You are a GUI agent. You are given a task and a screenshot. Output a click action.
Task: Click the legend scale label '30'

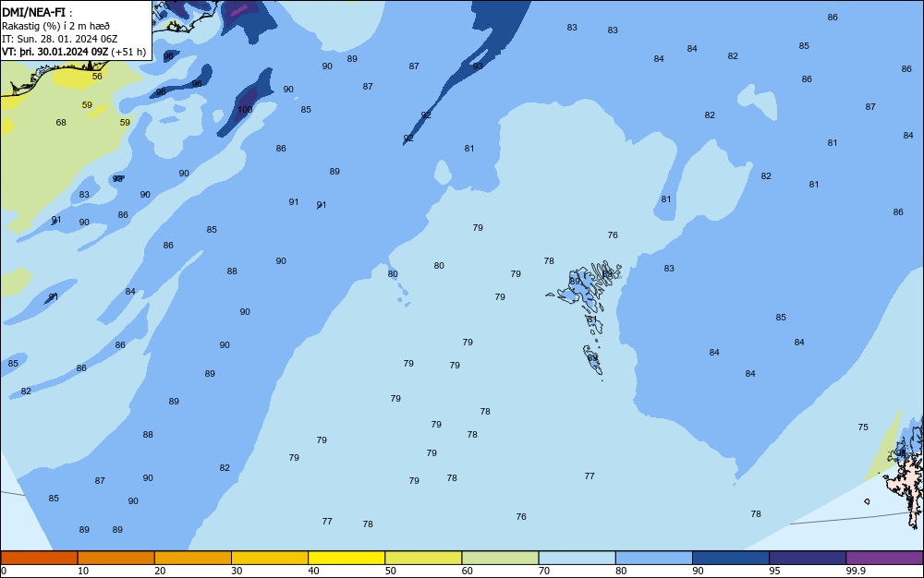click(237, 571)
